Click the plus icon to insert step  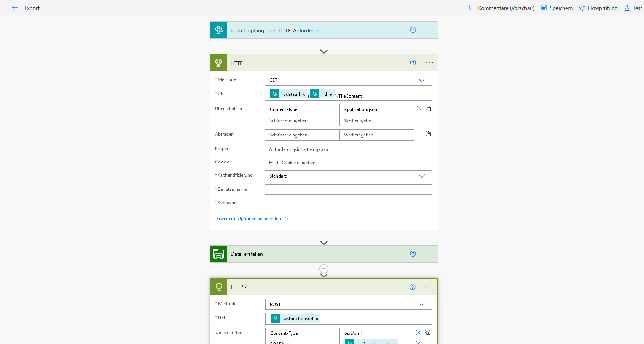[x=324, y=269]
